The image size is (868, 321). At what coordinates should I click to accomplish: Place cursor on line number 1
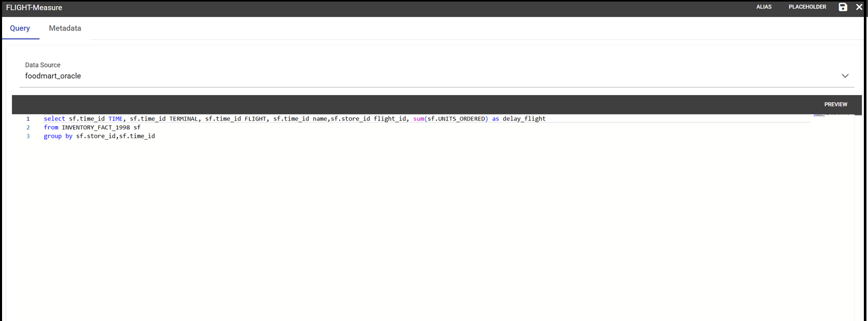tap(28, 119)
